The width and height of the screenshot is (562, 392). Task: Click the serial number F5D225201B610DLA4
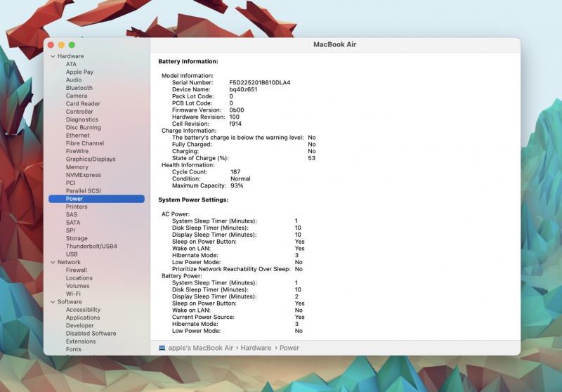(x=260, y=82)
